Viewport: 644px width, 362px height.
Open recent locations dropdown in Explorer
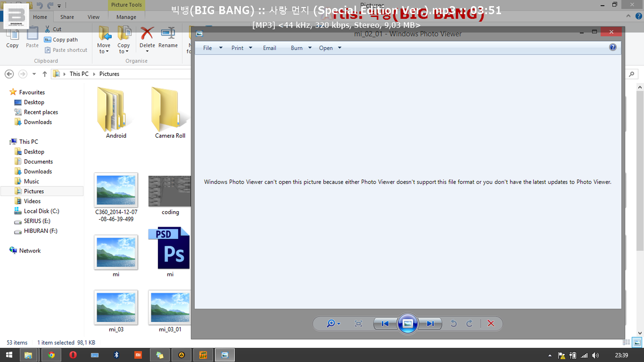click(x=34, y=74)
